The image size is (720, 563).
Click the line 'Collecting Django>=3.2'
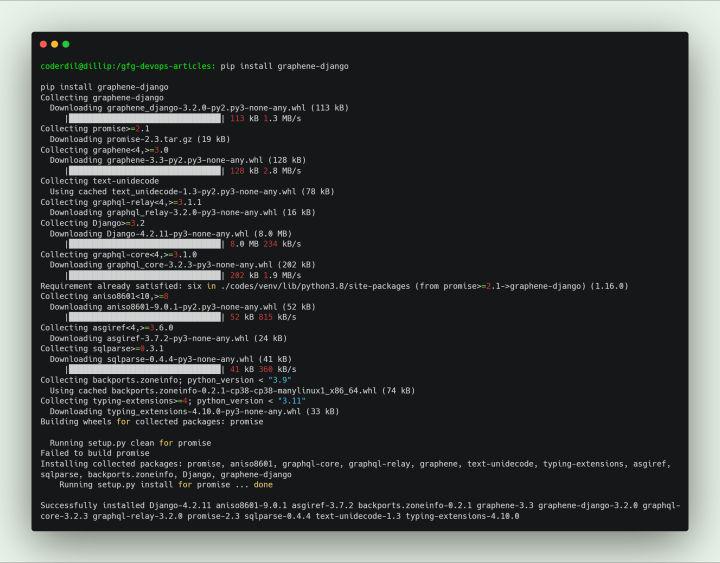92,223
